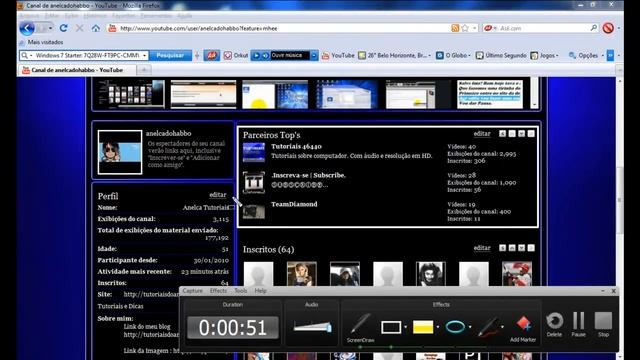This screenshot has height=360, width=640.
Task: Open the Opções toolbar dropdown
Action: 602,55
